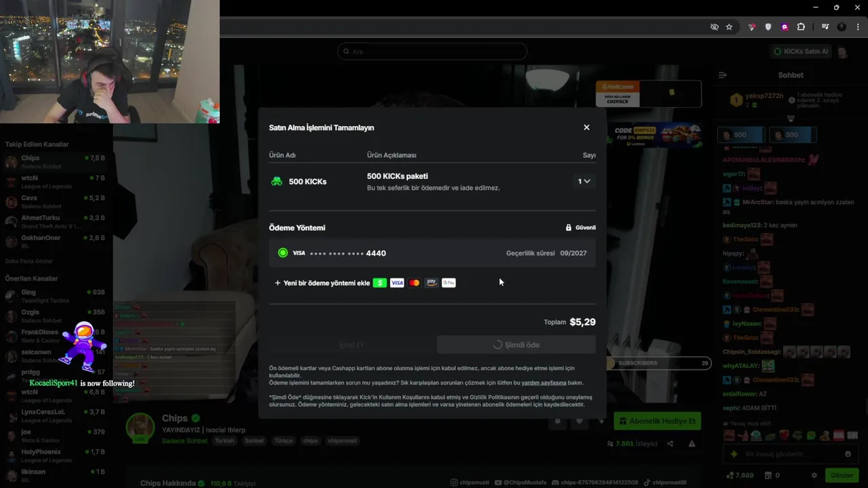Image resolution: width=868 pixels, height=488 pixels.
Task: Click the crossed-eye icon in address bar
Action: tap(714, 27)
